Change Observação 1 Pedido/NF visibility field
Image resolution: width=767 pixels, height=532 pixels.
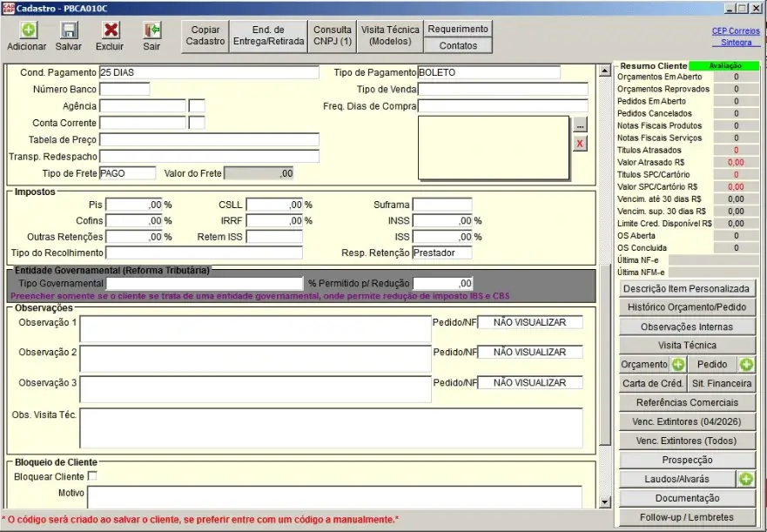[529, 322]
